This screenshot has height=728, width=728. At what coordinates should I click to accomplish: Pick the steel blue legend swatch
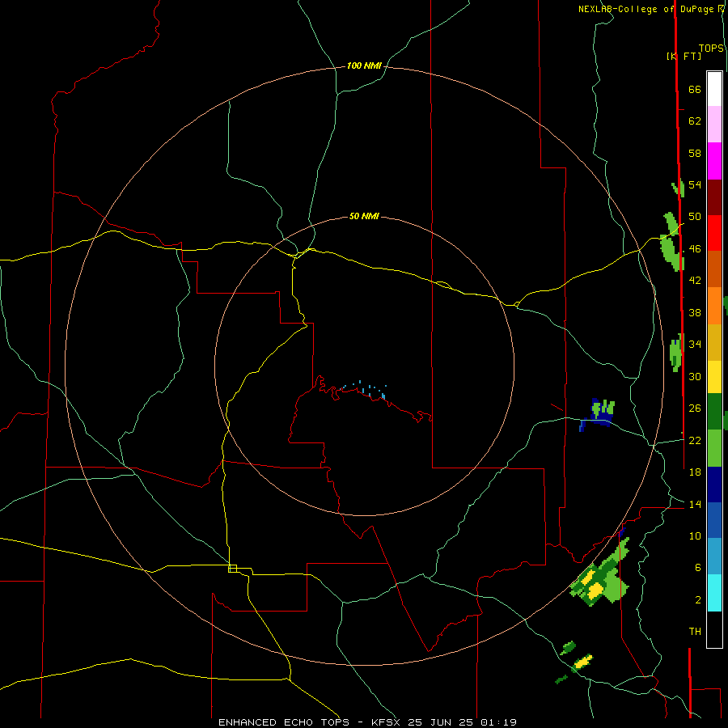tap(714, 557)
